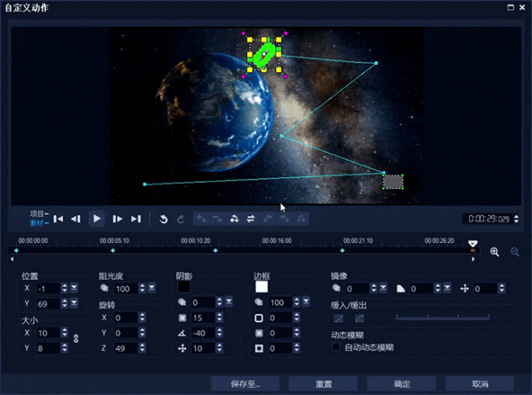Click the 确定 button
The height and width of the screenshot is (395, 532).
(x=401, y=383)
